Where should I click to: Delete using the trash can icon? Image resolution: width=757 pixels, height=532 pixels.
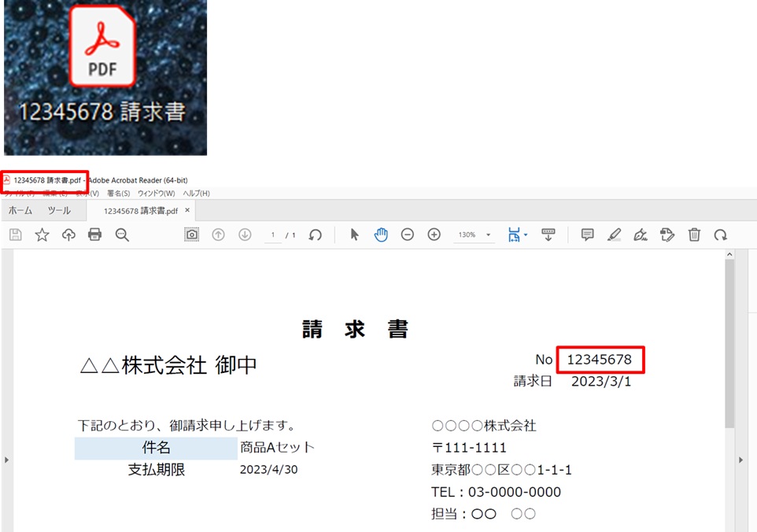coord(694,235)
